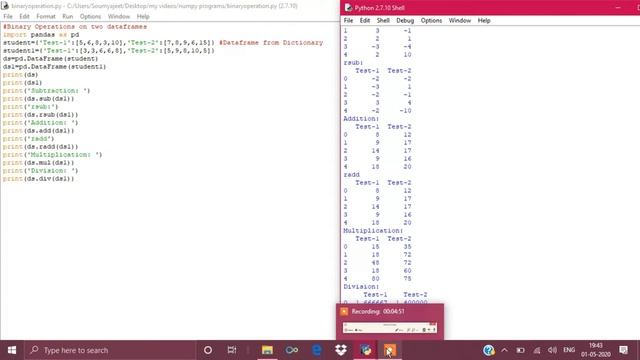Open Dropbox from the taskbar
640x360 pixels.
coord(341,350)
